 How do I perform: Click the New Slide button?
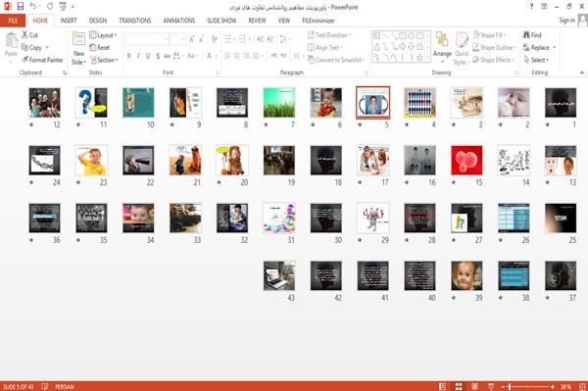click(78, 49)
